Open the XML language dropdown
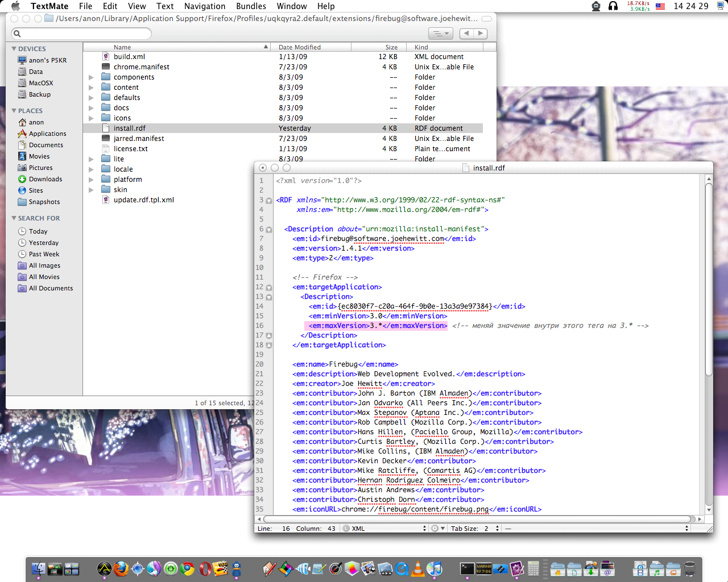Image resolution: width=728 pixels, height=582 pixels. pyautogui.click(x=384, y=529)
